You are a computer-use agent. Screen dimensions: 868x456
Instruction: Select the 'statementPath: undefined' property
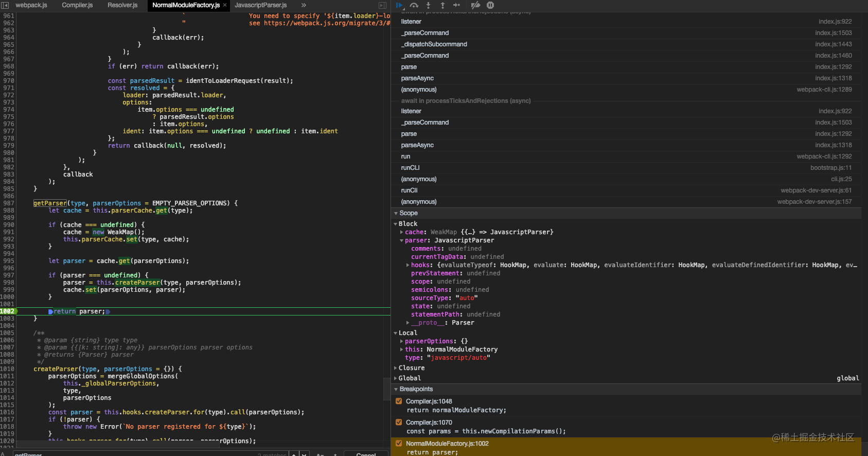tap(455, 314)
